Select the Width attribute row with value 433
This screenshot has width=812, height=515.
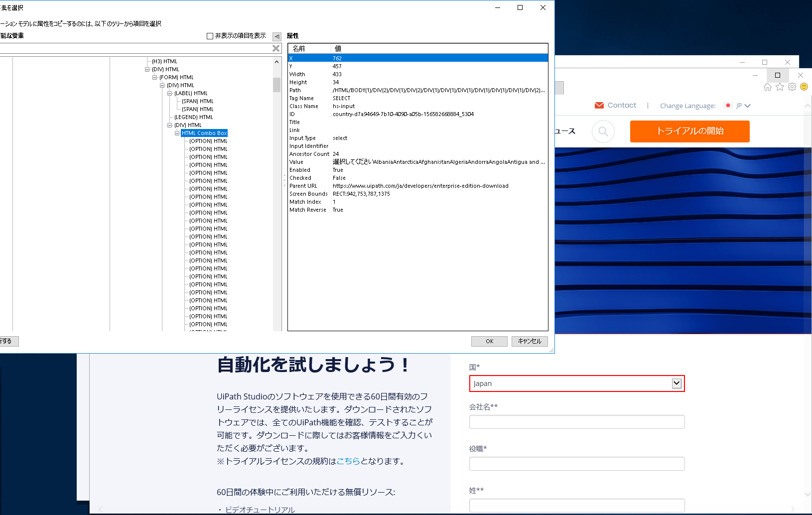point(418,74)
